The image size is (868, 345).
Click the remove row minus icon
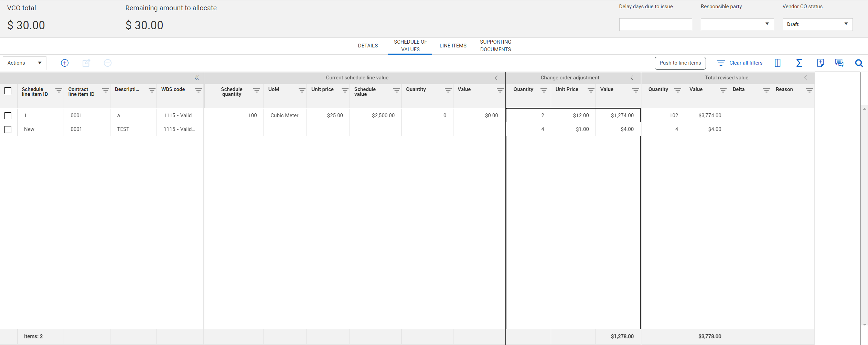(x=107, y=63)
